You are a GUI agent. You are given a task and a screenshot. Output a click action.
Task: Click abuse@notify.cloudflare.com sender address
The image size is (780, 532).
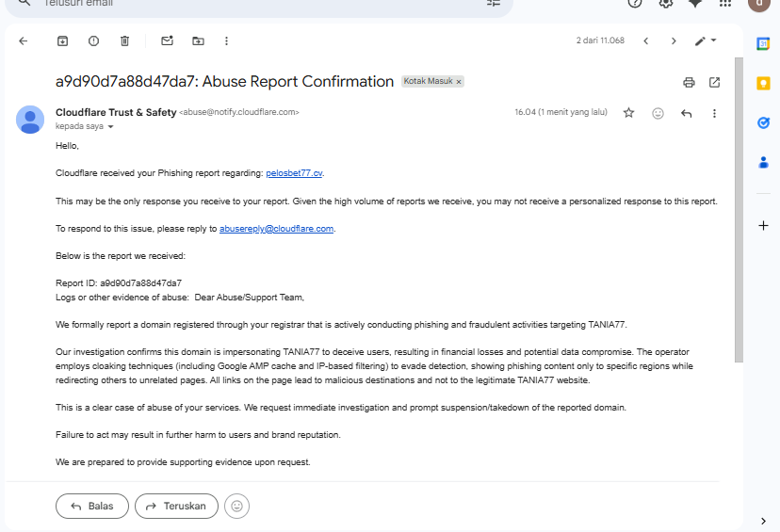click(239, 112)
